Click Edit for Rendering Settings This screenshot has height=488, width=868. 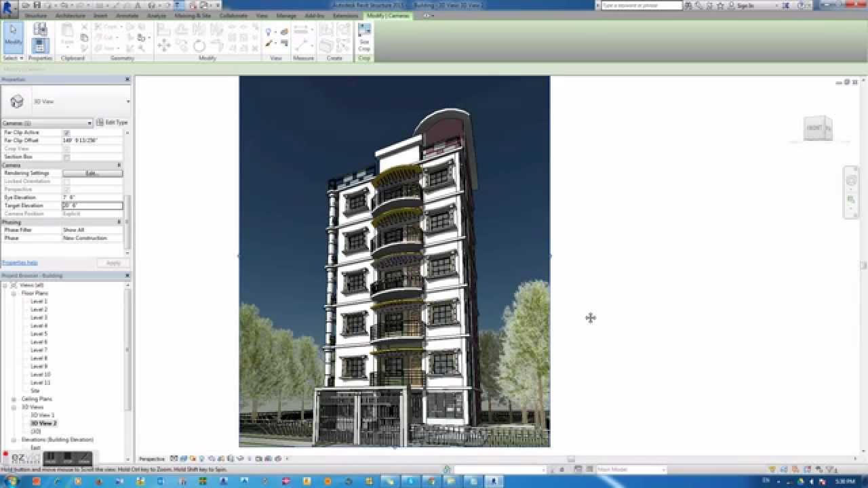(92, 173)
